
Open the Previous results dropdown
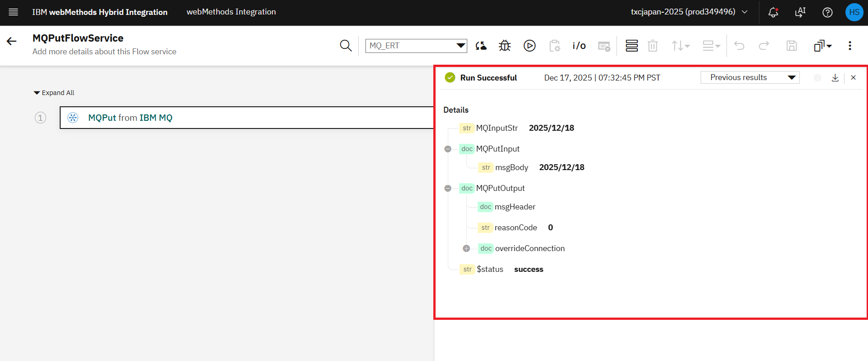click(x=750, y=77)
